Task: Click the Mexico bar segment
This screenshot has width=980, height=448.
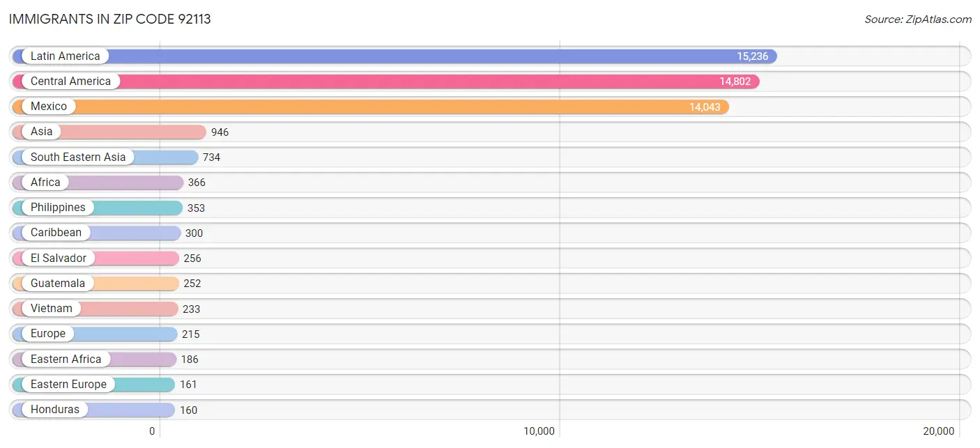Action: [418, 106]
